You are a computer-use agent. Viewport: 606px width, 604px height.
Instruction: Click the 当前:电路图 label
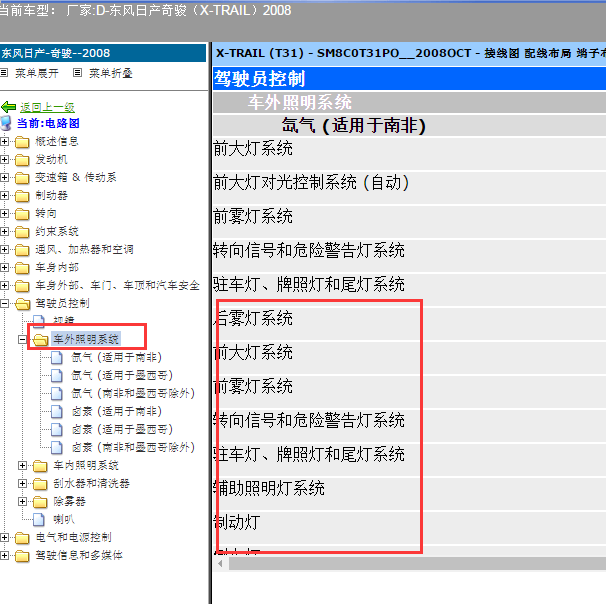(x=48, y=123)
